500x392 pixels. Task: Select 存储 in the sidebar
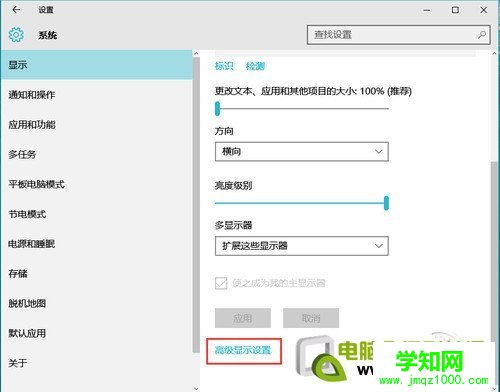click(x=97, y=274)
